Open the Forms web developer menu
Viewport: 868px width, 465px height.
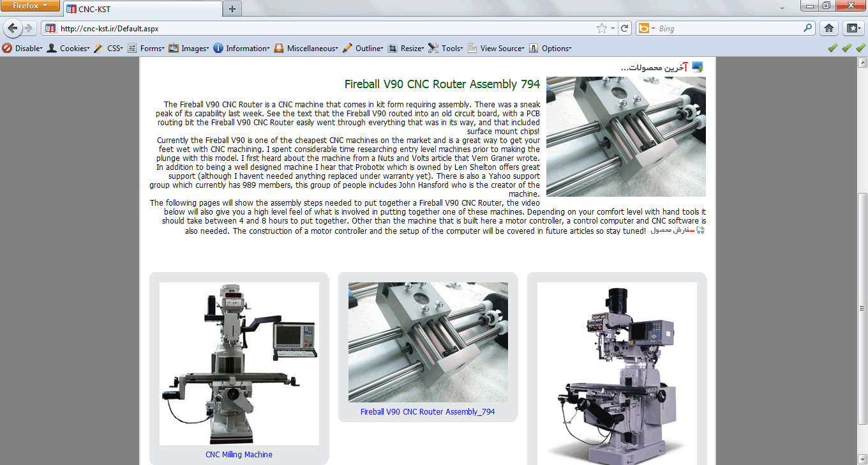point(146,49)
